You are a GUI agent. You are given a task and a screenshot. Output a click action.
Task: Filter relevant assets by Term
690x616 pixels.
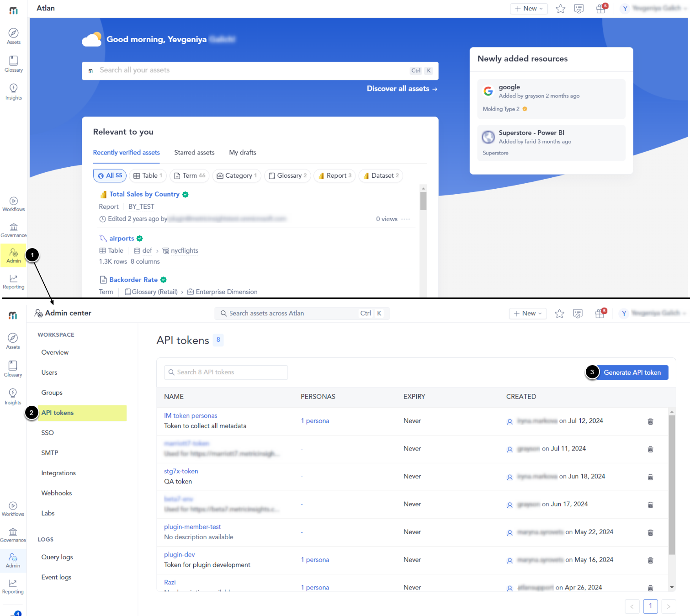[190, 175]
